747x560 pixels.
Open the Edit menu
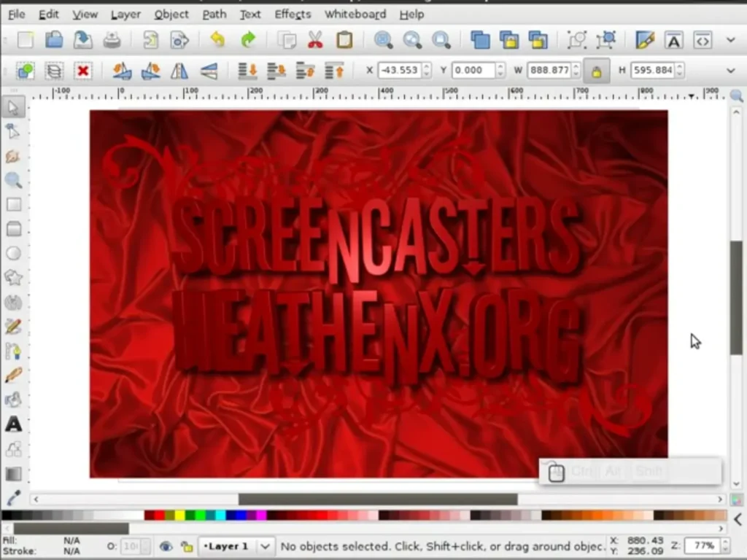(49, 15)
